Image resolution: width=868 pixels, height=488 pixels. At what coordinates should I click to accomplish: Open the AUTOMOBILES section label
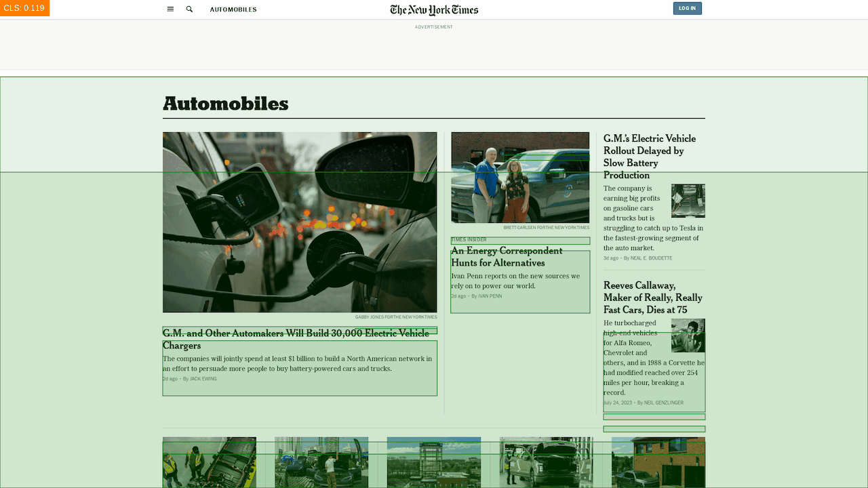(233, 9)
